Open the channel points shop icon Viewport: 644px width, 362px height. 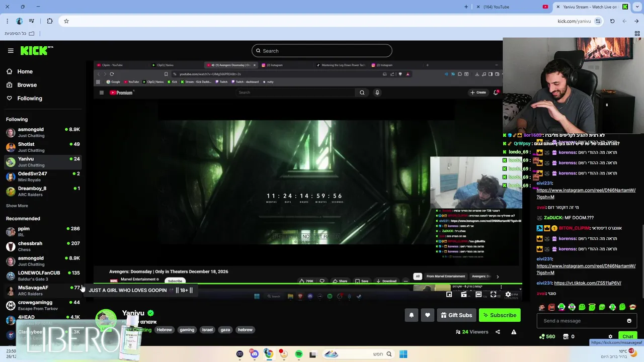click(x=566, y=337)
